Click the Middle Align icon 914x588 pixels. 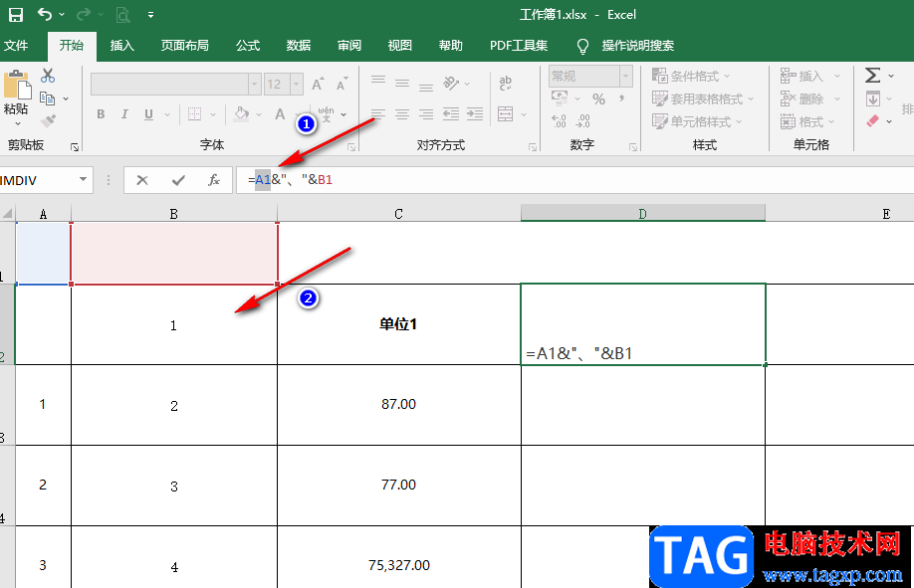[x=402, y=84]
